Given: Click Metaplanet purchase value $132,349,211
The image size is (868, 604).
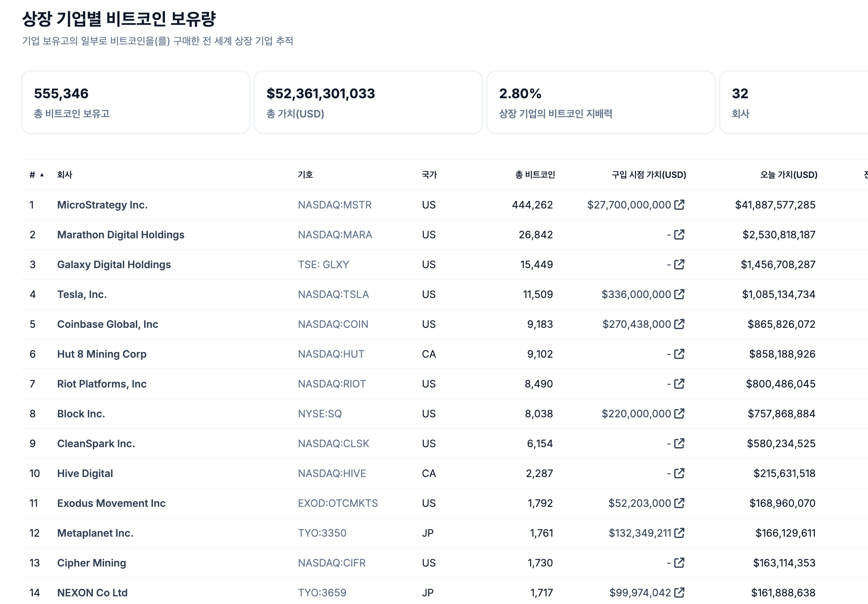Looking at the screenshot, I should click(x=640, y=533).
